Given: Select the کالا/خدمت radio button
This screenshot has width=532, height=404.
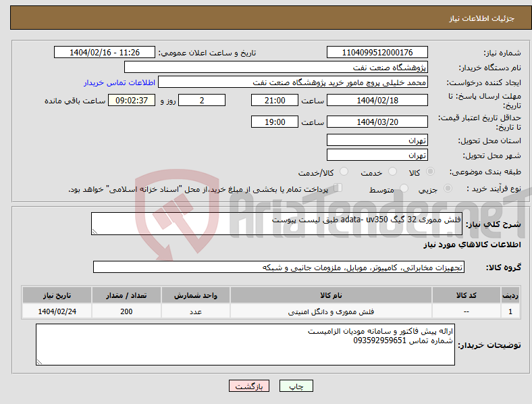Looking at the screenshot, I should pos(344,172).
